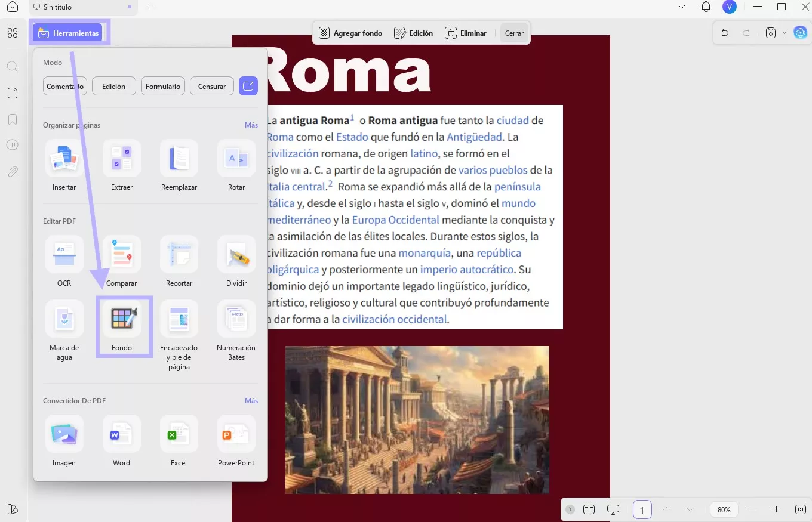Click Más next to Organizar páginas
Screen dimensions: 812x522
pyautogui.click(x=251, y=125)
